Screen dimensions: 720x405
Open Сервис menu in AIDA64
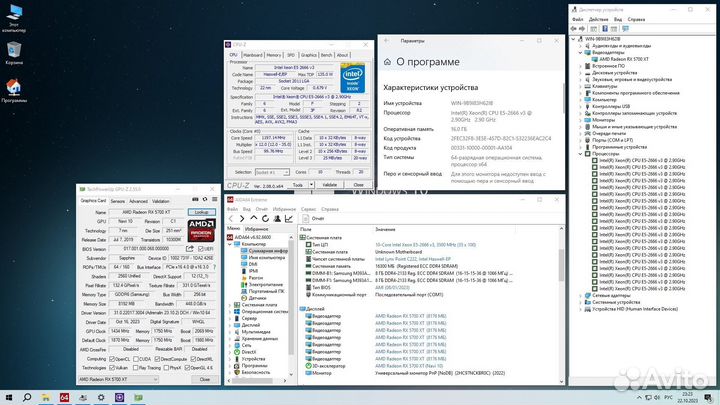click(x=309, y=209)
